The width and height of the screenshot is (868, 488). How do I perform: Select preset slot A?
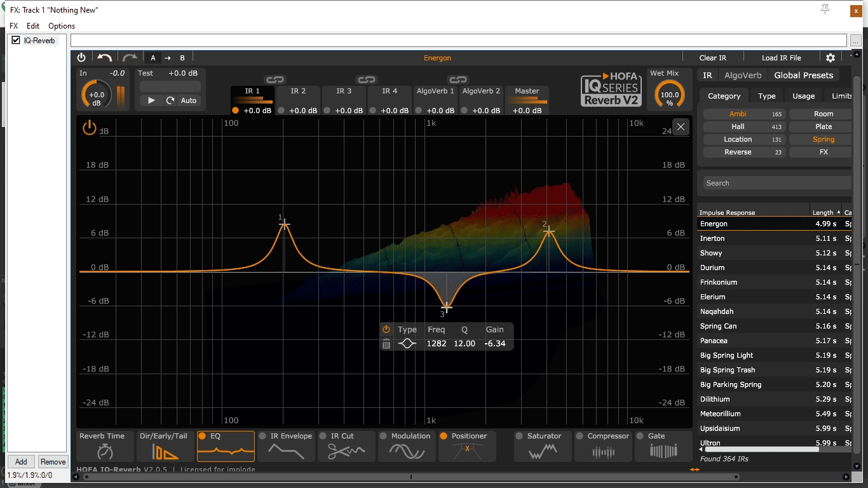153,58
